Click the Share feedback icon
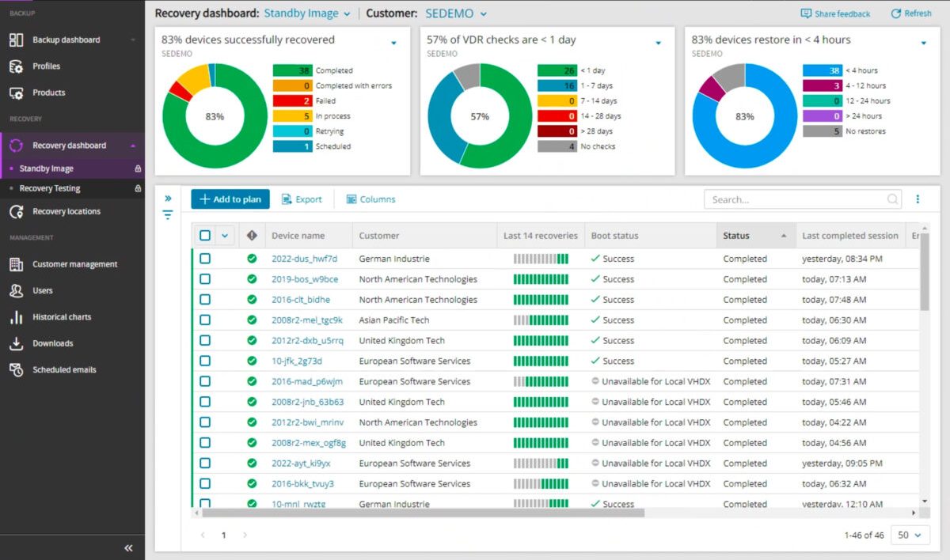The width and height of the screenshot is (950, 560). pyautogui.click(x=806, y=13)
